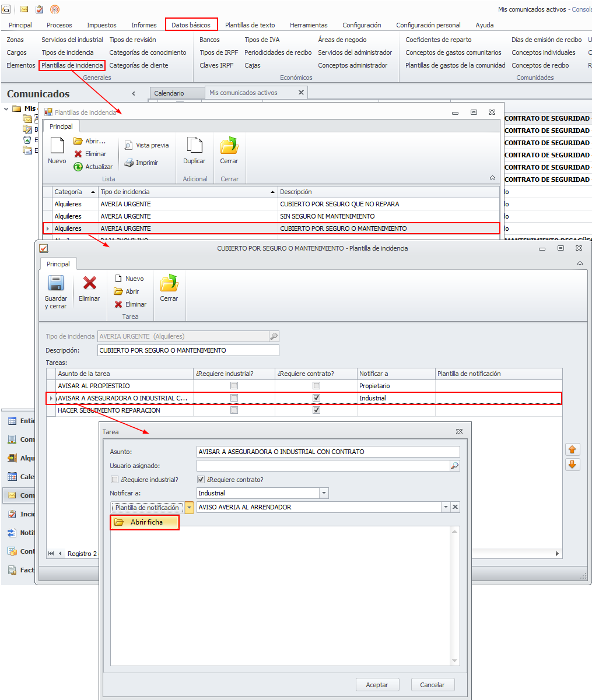Click clipboard task icon in quick access bar
The image size is (592, 700).
(x=40, y=9)
